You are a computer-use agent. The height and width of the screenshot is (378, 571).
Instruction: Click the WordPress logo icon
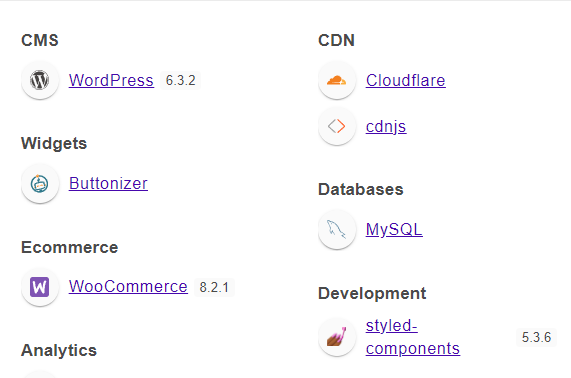point(40,80)
